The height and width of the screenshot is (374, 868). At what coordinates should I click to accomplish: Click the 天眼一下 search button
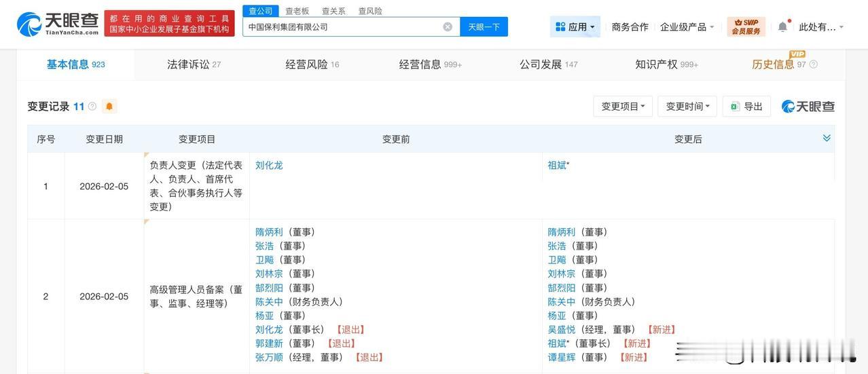(484, 26)
